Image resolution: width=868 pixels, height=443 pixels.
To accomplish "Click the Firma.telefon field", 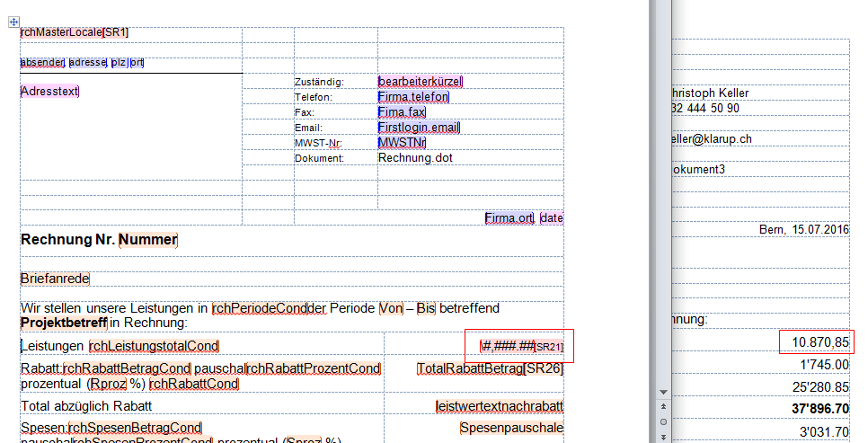I will point(413,97).
